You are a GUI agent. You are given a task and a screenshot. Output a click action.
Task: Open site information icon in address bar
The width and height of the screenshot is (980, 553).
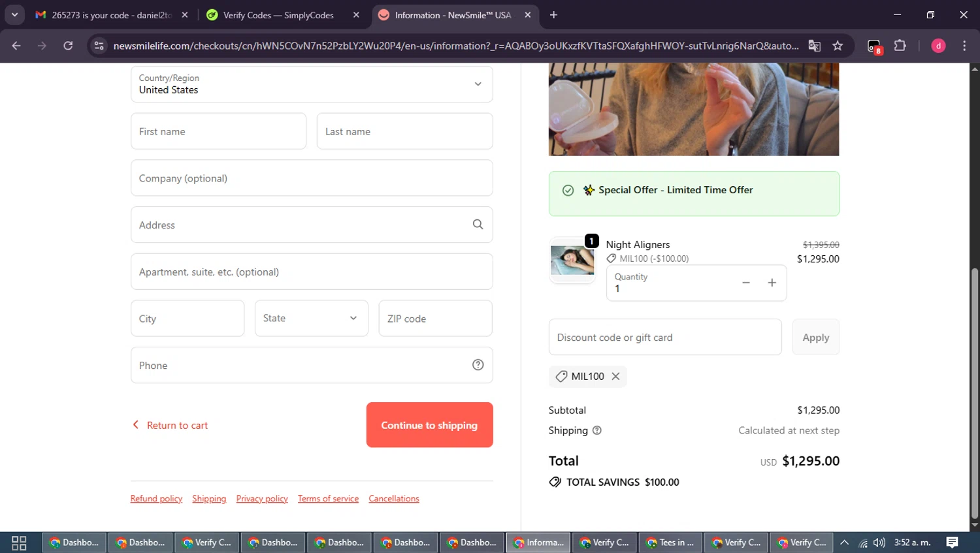(99, 46)
